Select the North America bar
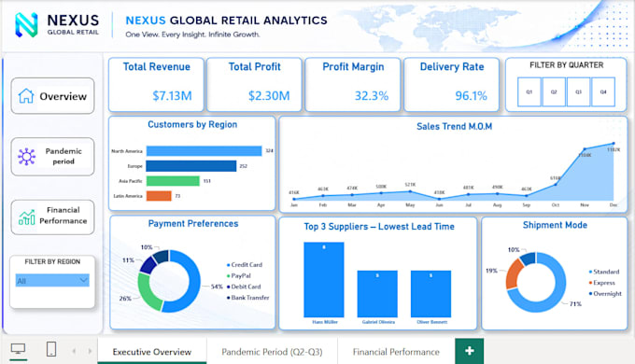 [205, 151]
